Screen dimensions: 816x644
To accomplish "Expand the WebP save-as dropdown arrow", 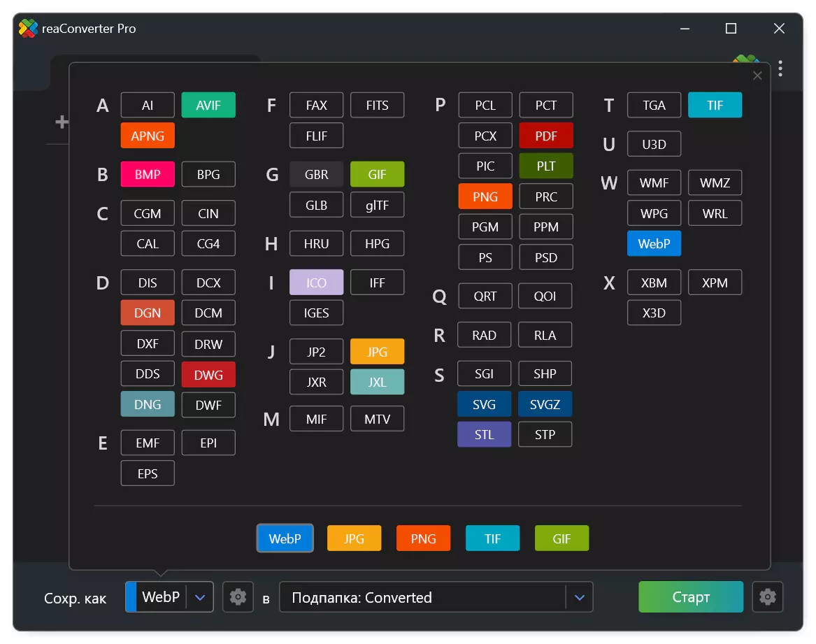I will pyautogui.click(x=201, y=597).
